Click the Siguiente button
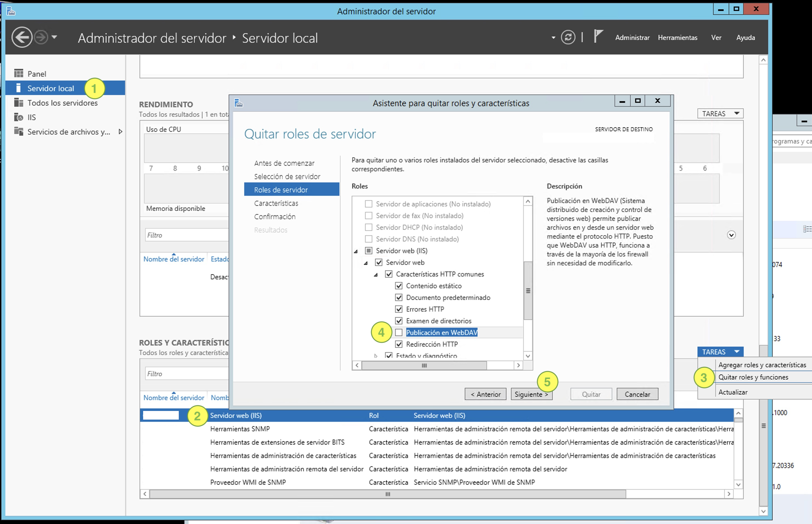812x524 pixels. coord(531,394)
